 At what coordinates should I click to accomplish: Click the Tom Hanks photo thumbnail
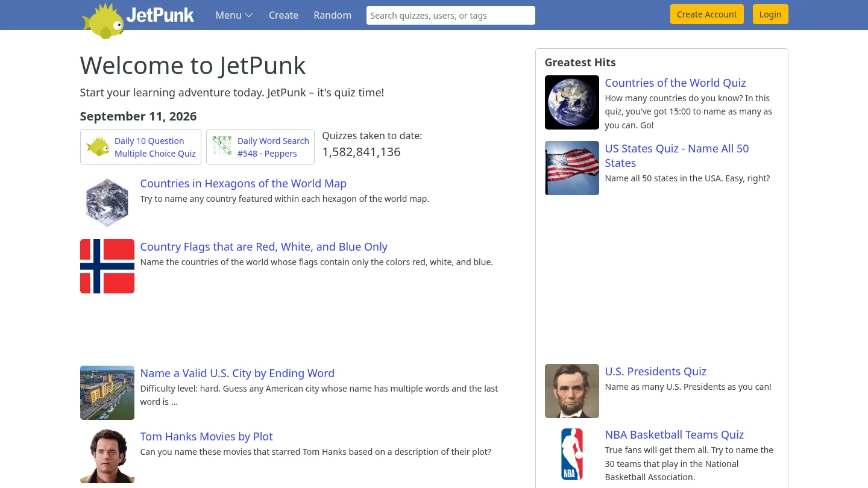(107, 456)
